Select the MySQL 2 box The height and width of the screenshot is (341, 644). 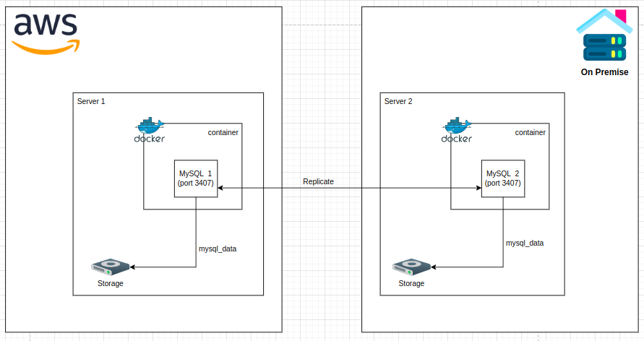[x=503, y=178]
